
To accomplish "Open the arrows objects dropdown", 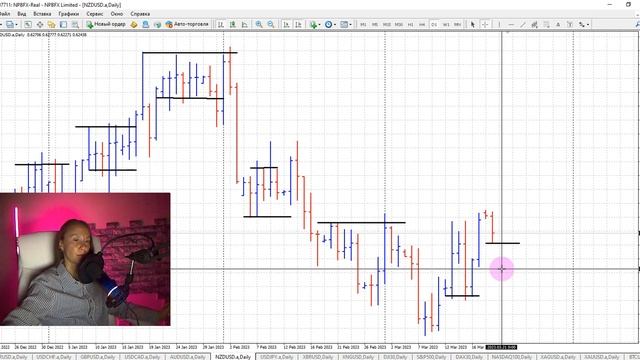I will [x=584, y=24].
